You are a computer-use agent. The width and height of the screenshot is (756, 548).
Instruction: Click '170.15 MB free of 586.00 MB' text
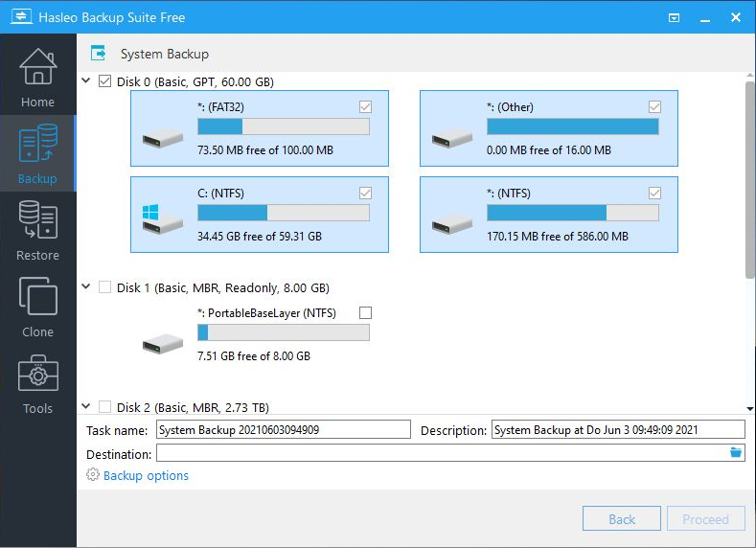click(x=558, y=237)
